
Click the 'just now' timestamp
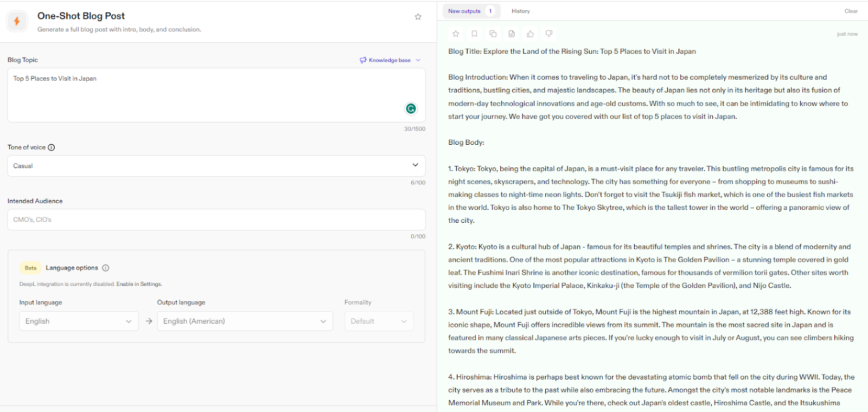pos(847,34)
